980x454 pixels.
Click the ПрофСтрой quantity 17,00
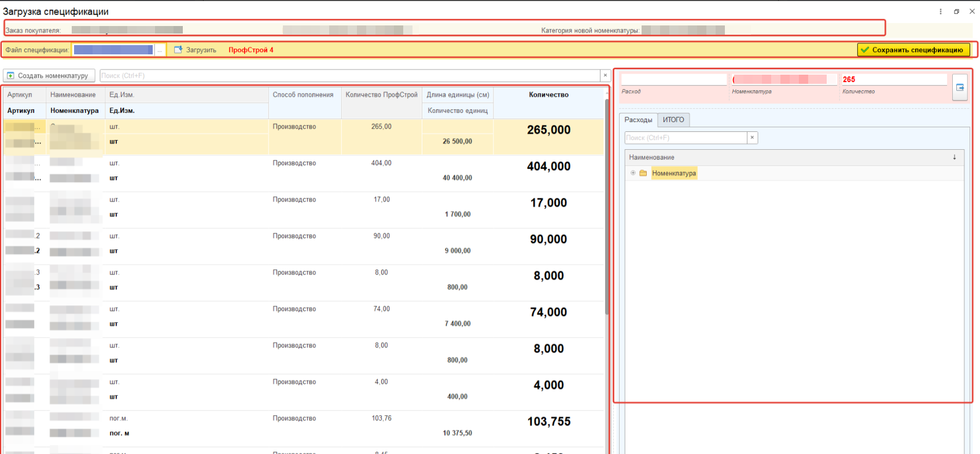click(x=382, y=200)
